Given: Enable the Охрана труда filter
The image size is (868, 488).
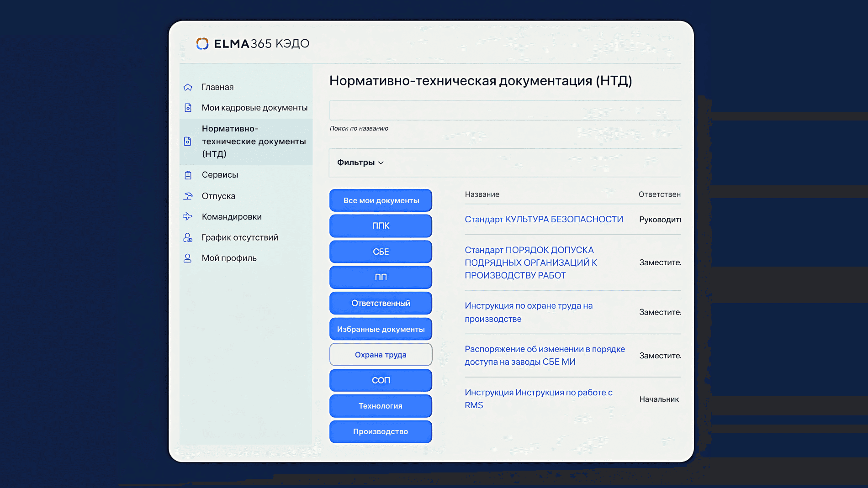Looking at the screenshot, I should pyautogui.click(x=381, y=355).
